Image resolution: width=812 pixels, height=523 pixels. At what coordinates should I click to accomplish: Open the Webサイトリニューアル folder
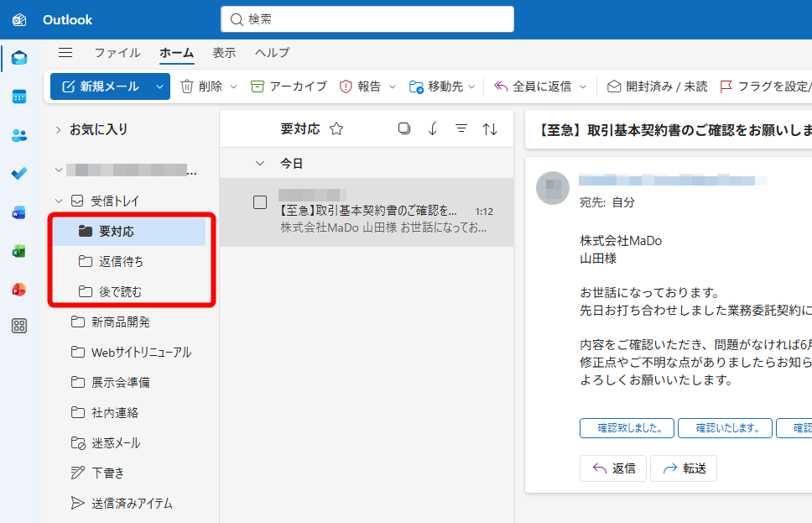[x=129, y=353]
